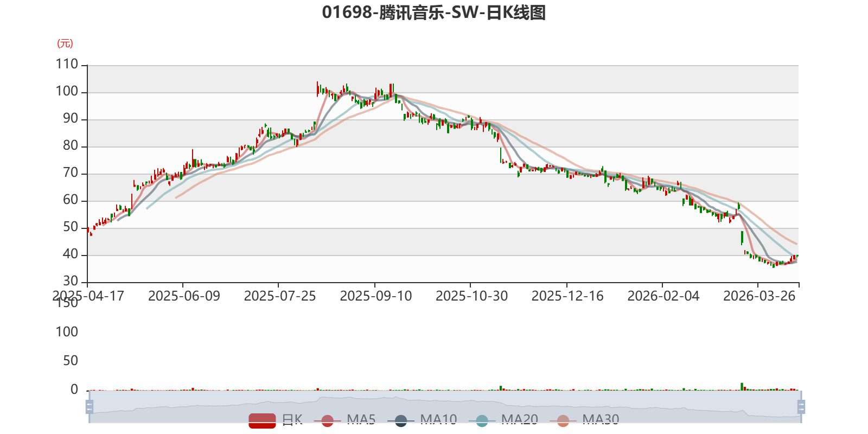Toggle the MA20 line in legend

pos(503,420)
